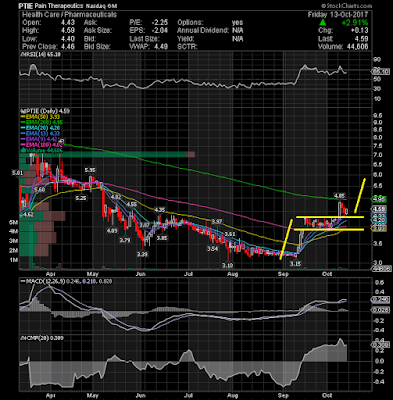Click the green up-arrow change icon
393x400 pixels.
point(323,22)
